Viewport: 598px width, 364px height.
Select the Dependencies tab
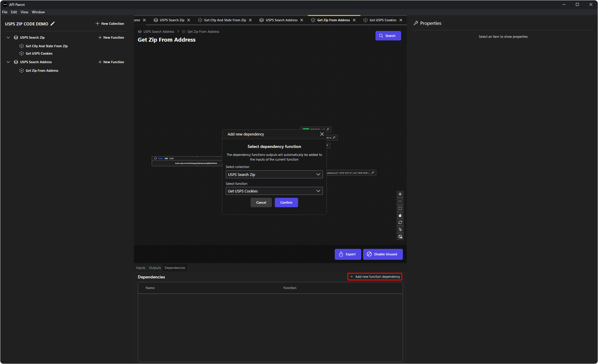point(175,268)
